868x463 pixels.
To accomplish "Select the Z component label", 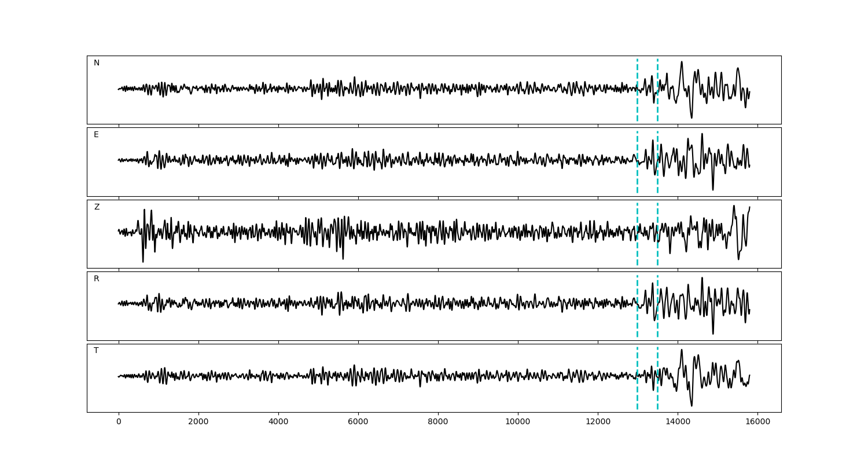I will (97, 207).
